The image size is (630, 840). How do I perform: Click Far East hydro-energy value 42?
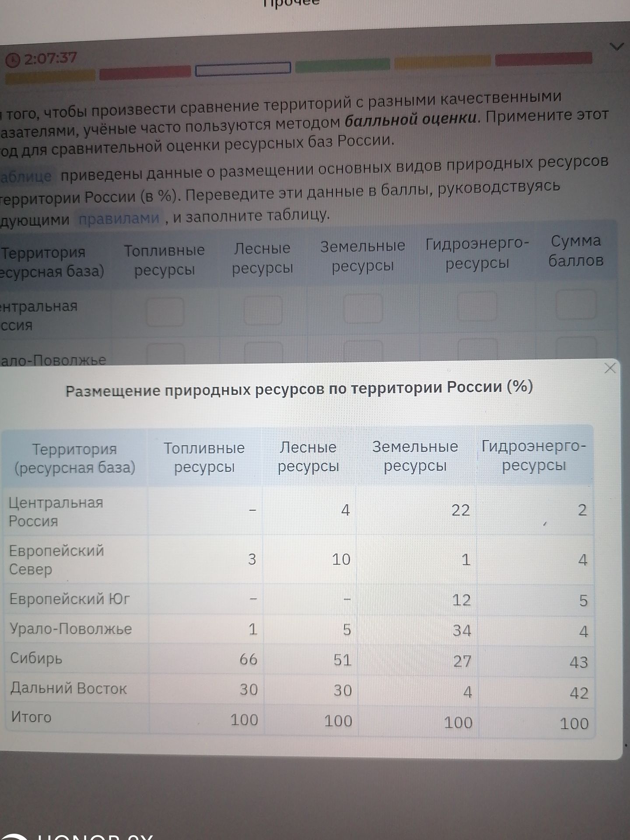coord(578,693)
